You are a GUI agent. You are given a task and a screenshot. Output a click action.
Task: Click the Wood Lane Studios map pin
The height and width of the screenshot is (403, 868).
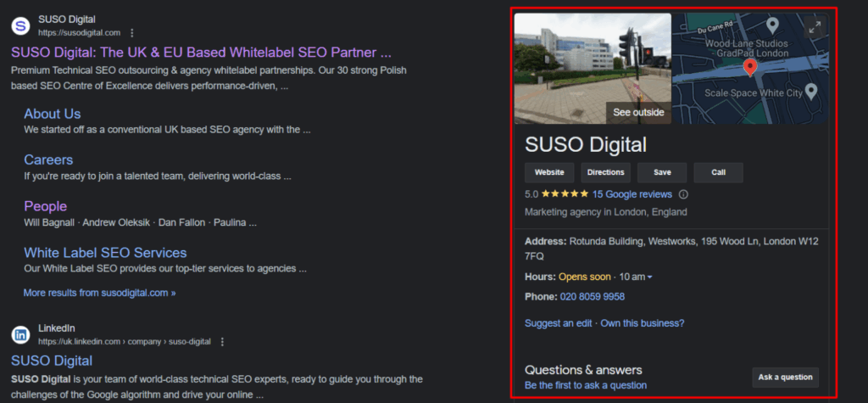(773, 25)
